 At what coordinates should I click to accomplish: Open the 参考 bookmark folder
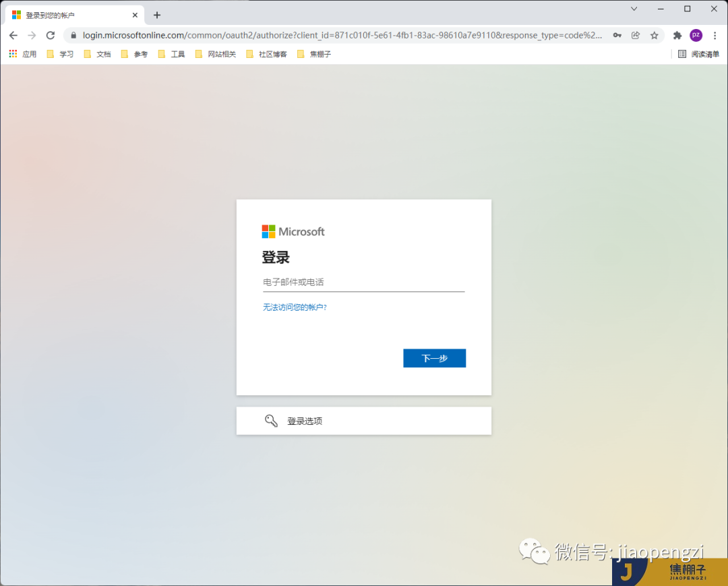[135, 54]
